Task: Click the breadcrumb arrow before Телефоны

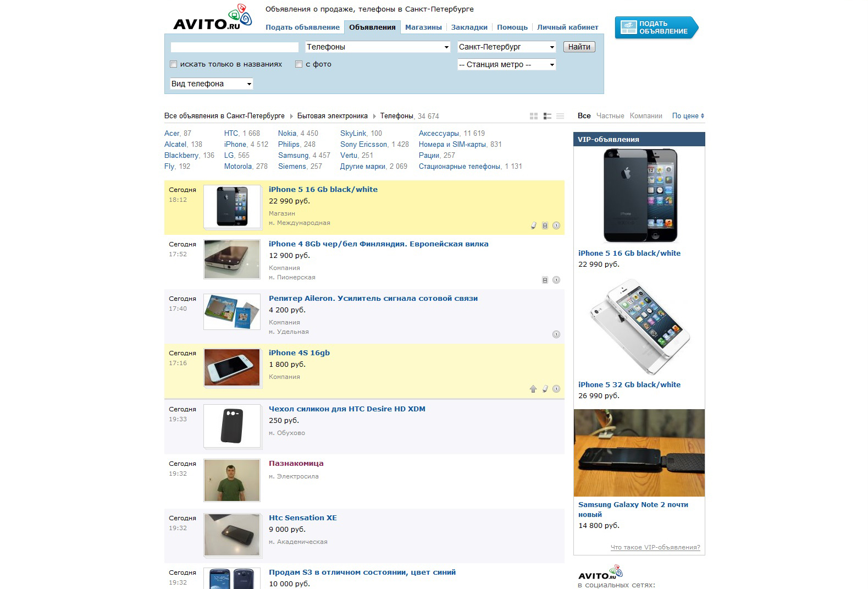Action: (374, 116)
